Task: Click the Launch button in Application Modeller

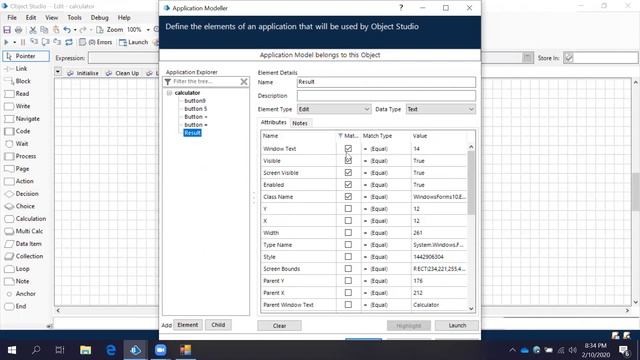Action: coord(457,325)
